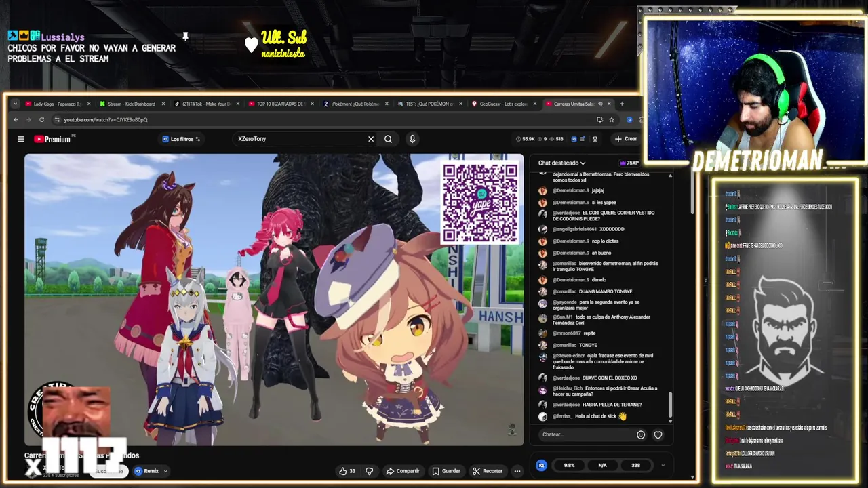Clear the XZeroTony search text
The width and height of the screenshot is (868, 488).
(x=371, y=139)
